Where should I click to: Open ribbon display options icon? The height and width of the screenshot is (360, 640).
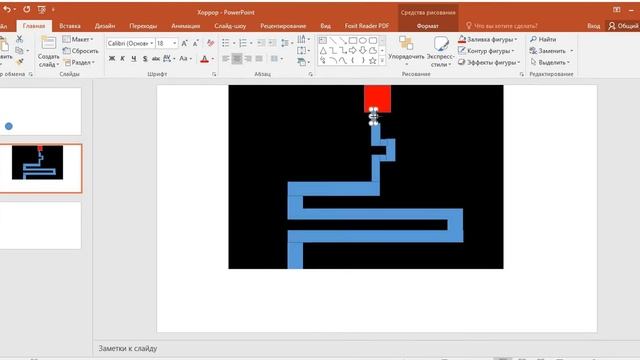(x=617, y=9)
